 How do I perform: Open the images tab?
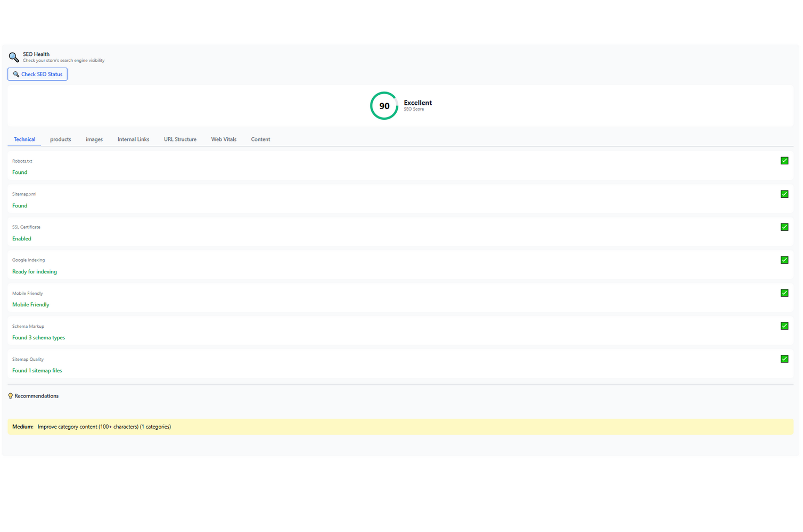[94, 139]
